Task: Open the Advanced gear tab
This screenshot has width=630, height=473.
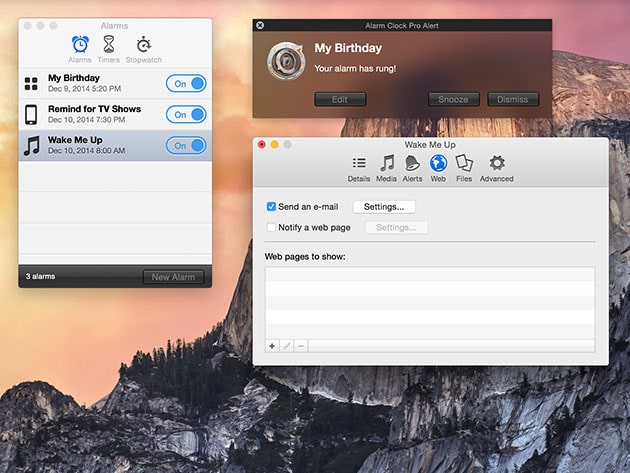Action: pyautogui.click(x=497, y=169)
